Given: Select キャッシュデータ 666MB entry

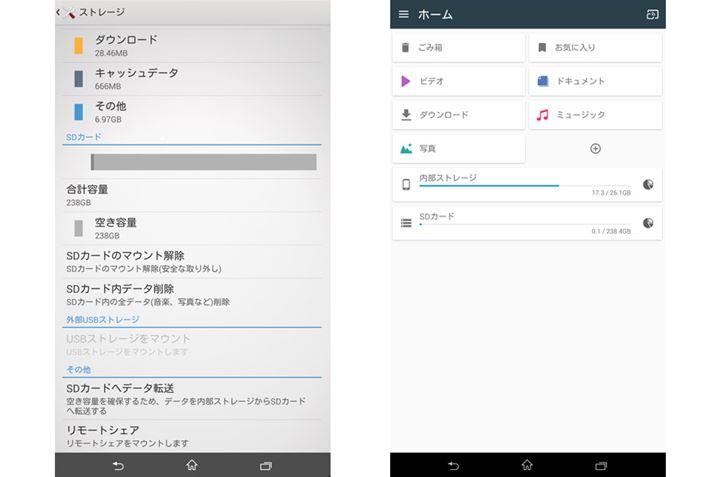Looking at the screenshot, I should tap(192, 79).
